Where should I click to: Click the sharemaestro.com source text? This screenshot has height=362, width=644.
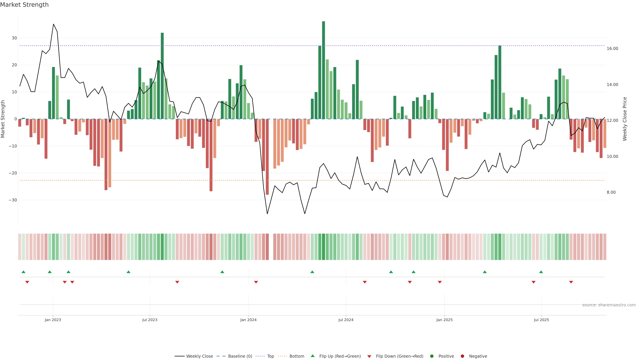pos(609,305)
